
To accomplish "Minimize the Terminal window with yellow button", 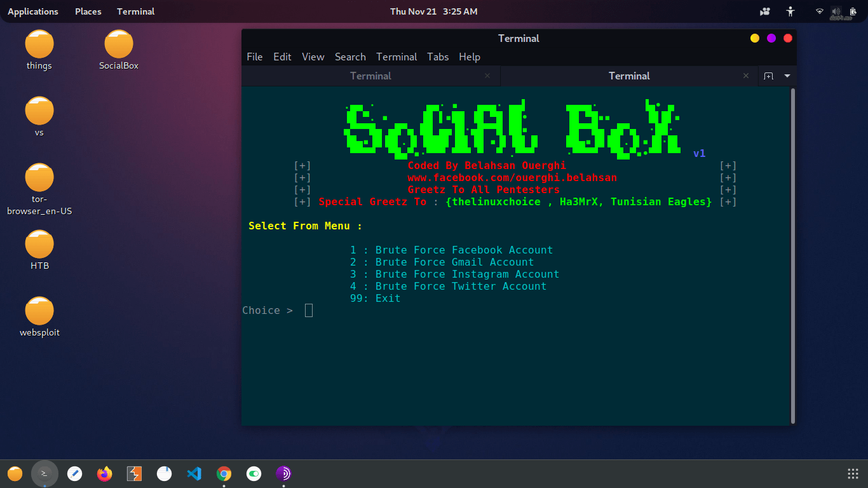I will coord(755,38).
